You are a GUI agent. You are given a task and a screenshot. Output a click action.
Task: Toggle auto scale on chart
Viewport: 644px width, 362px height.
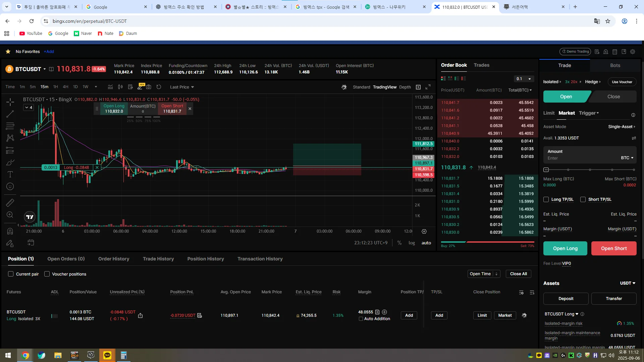coord(426,243)
